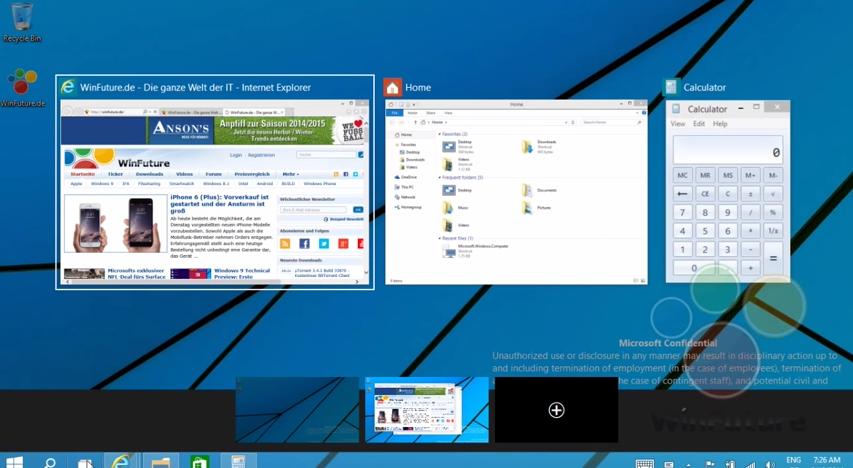Click the Search magnifier on the taskbar
The height and width of the screenshot is (468, 853).
pos(50,462)
